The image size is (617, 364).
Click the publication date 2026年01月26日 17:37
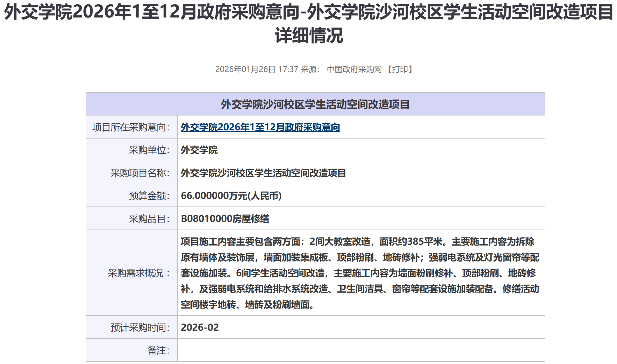pos(257,69)
